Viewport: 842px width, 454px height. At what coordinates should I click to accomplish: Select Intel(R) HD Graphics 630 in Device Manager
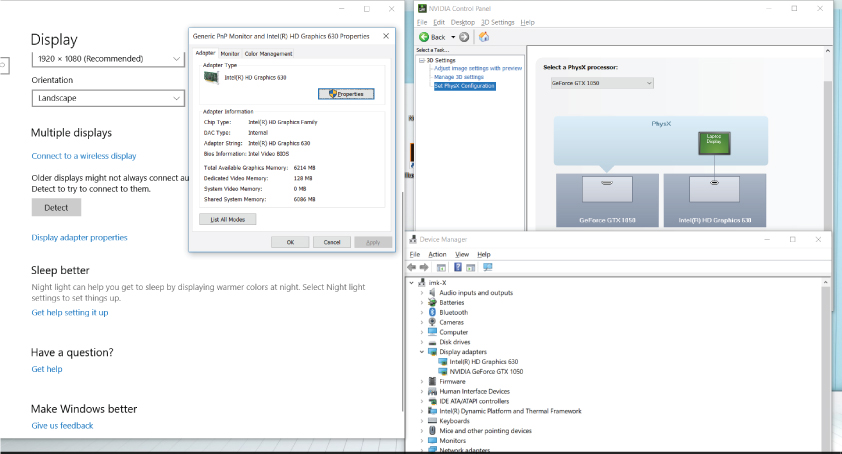point(483,362)
